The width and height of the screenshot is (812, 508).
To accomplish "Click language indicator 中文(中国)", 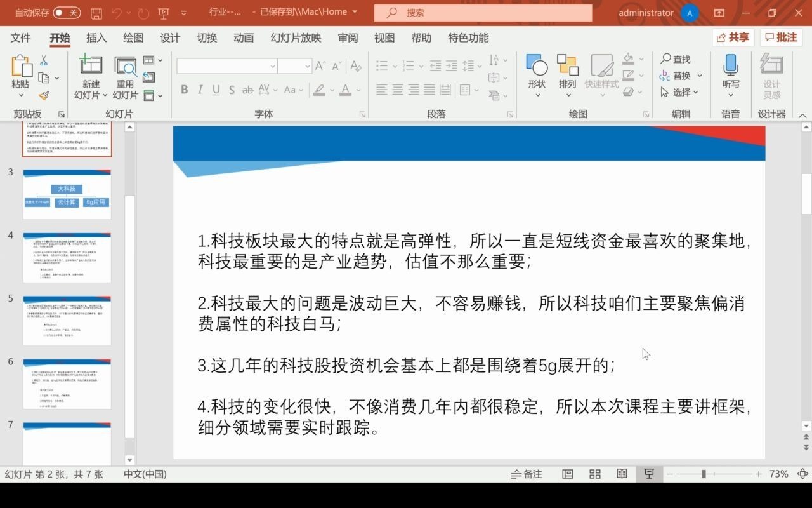I will coord(145,474).
